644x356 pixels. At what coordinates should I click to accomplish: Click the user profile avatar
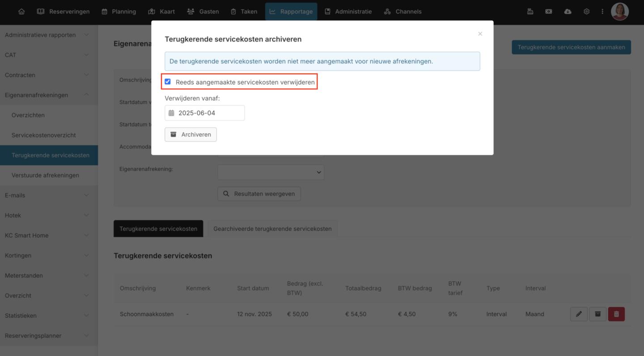619,12
